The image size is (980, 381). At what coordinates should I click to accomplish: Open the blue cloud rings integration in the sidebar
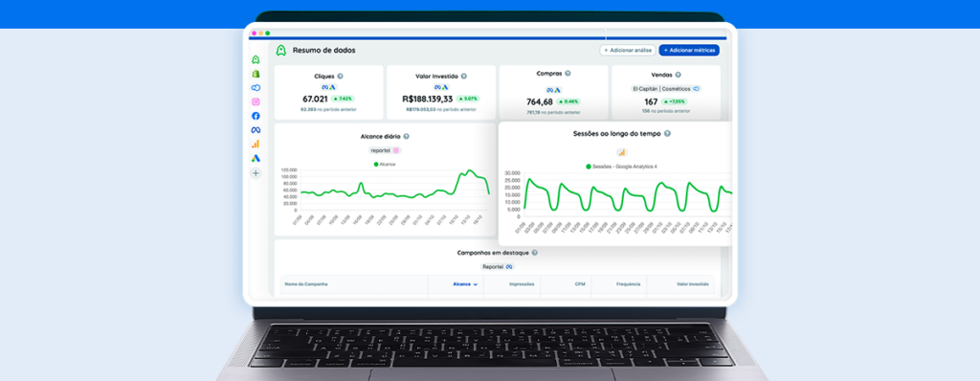(x=256, y=87)
